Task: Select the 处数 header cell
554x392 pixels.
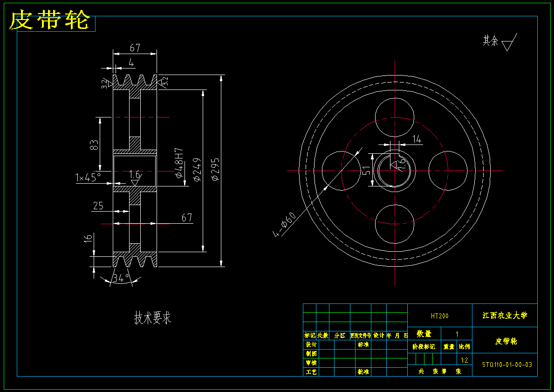Action: (322, 335)
